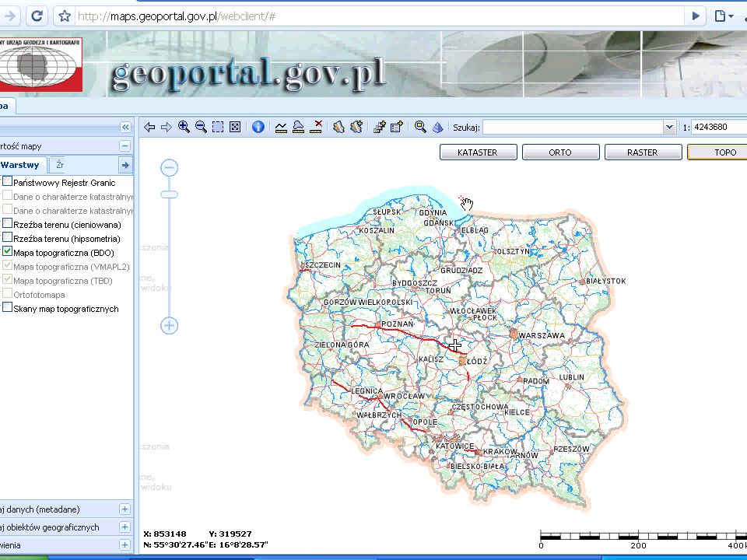The image size is (747, 560).
Task: Switch map to RASTER view
Action: click(643, 152)
